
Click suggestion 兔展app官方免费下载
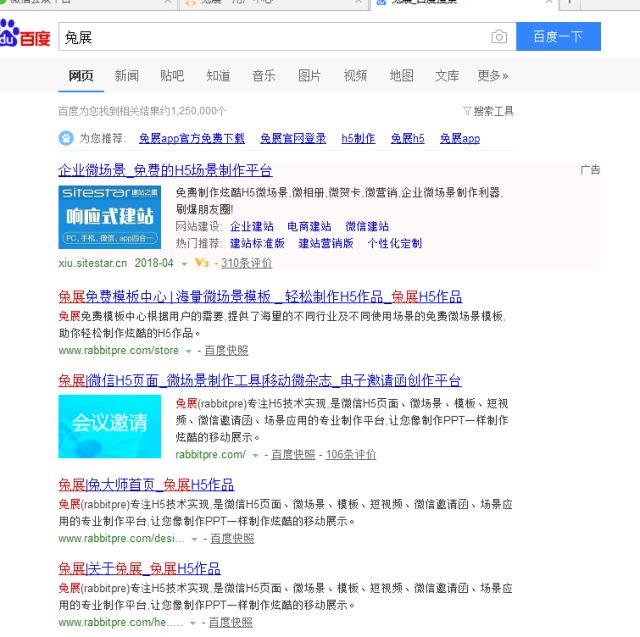[x=192, y=138]
